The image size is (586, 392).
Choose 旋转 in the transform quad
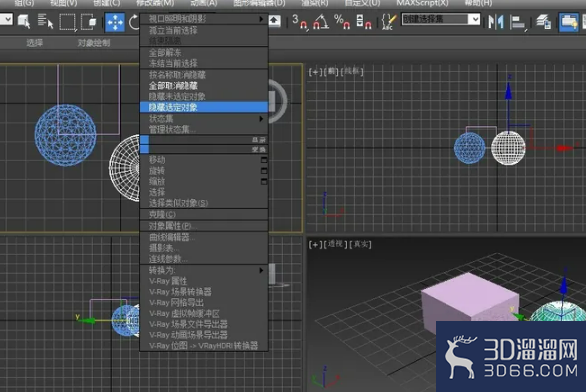pyautogui.click(x=157, y=171)
